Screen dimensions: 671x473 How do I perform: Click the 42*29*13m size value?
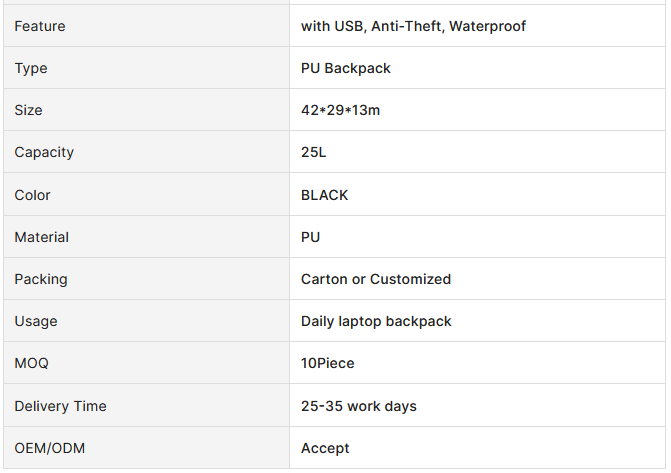(x=340, y=110)
